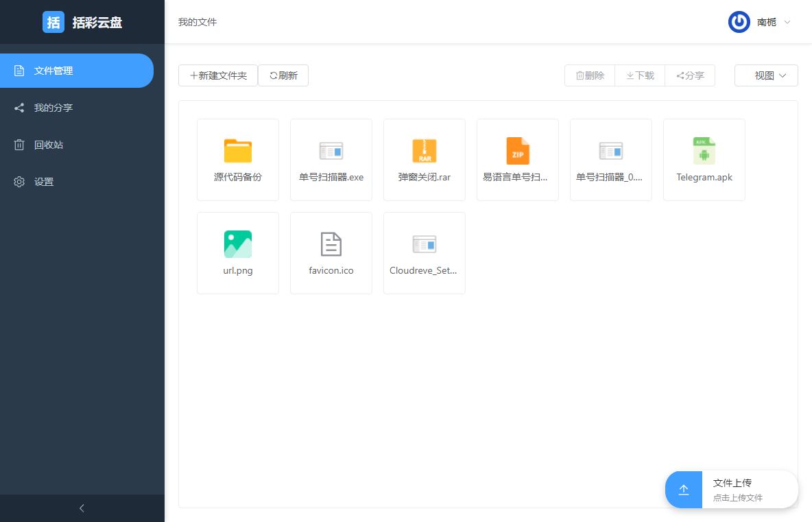Screen dimensions: 812x522
Task: Click the 括彩云盘 logo icon
Action: click(53, 21)
